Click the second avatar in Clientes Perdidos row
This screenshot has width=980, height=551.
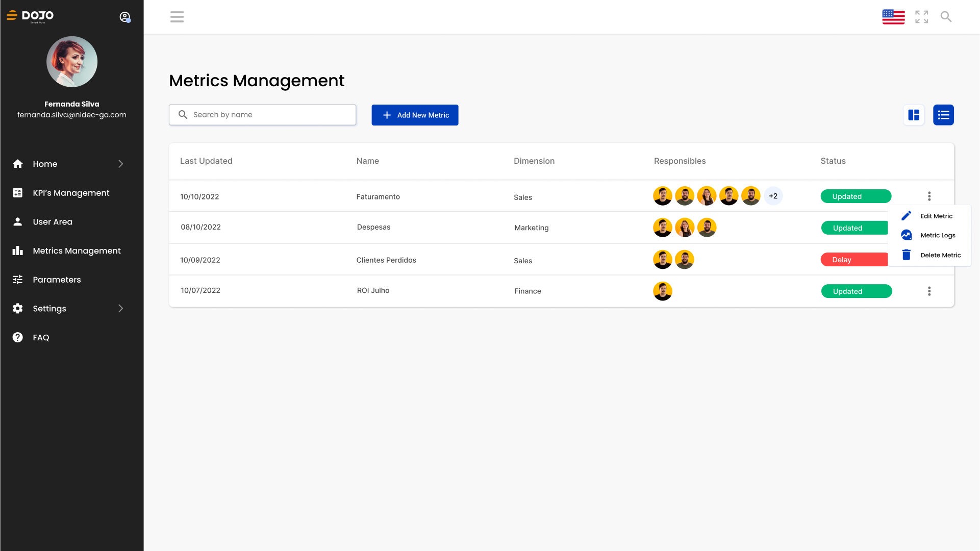684,260
